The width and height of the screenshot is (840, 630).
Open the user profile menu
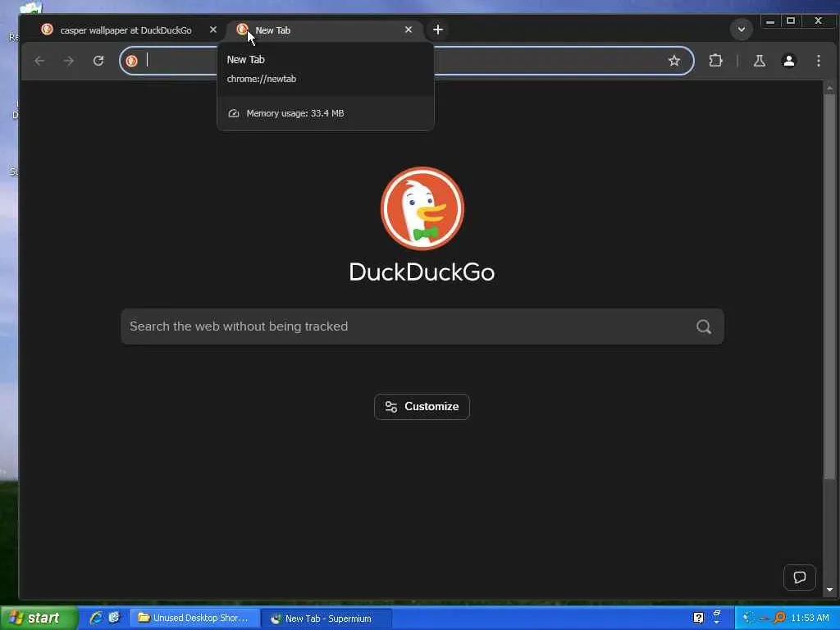click(788, 61)
